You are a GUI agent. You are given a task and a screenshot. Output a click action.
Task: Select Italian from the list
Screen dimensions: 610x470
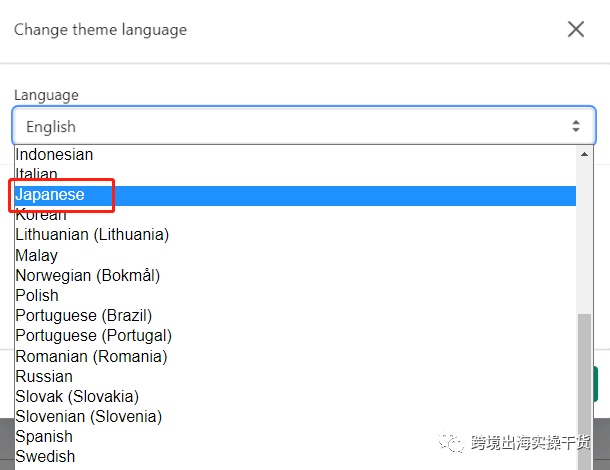coord(295,174)
